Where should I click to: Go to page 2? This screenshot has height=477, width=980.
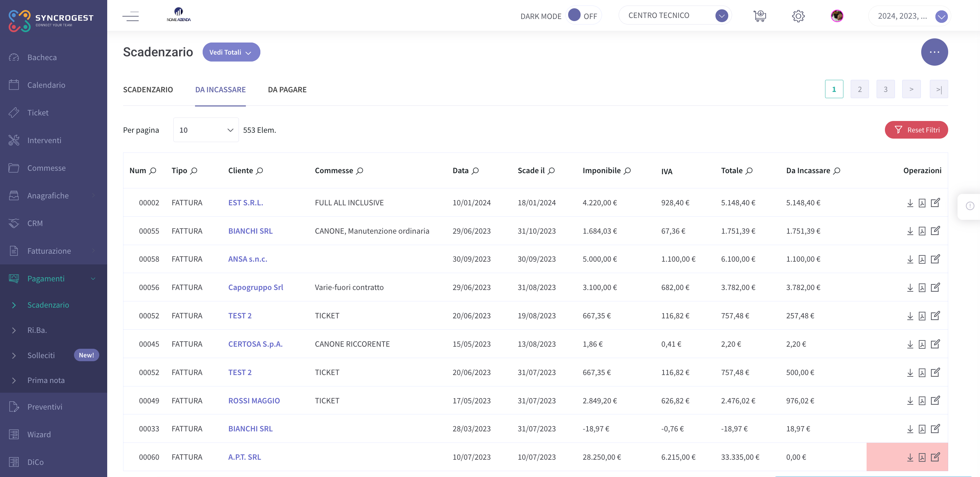click(x=859, y=89)
